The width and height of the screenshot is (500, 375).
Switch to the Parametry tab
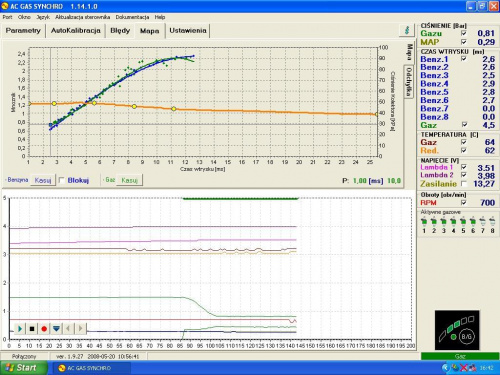tap(23, 31)
